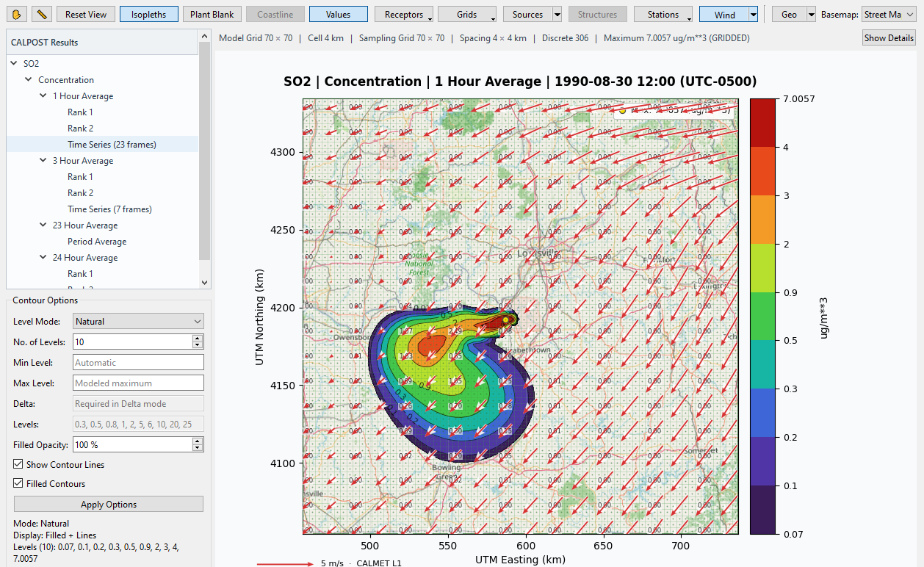Increase the No. of Levels value
The height and width of the screenshot is (567, 924).
pyautogui.click(x=197, y=338)
